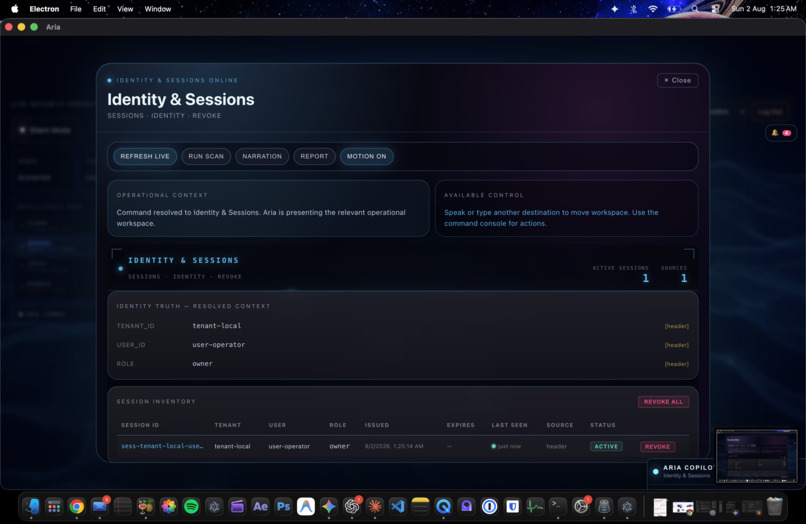Launch Spotify from the dock

click(191, 507)
